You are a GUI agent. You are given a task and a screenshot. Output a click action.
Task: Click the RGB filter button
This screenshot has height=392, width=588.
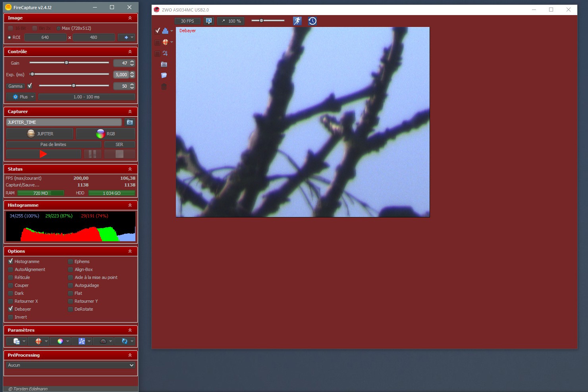(x=106, y=134)
